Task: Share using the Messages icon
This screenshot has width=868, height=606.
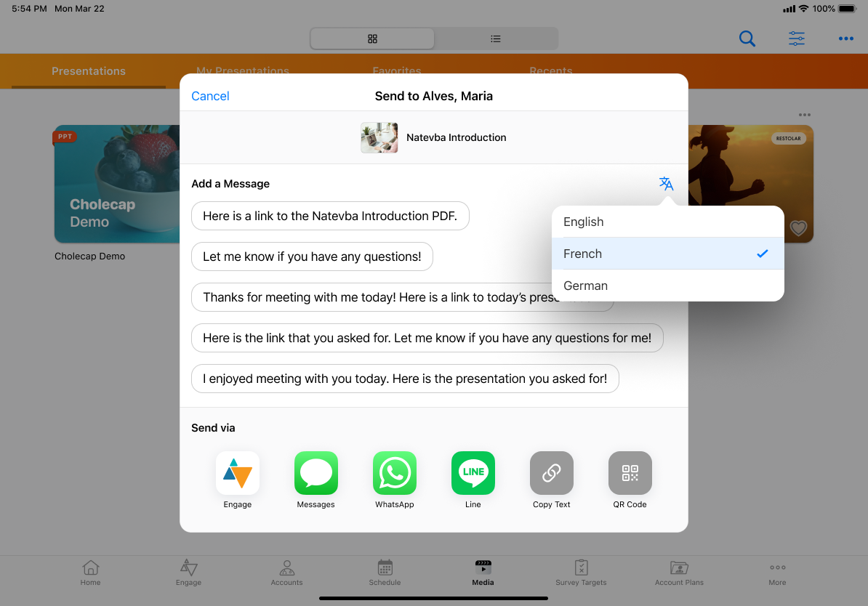Action: [316, 473]
